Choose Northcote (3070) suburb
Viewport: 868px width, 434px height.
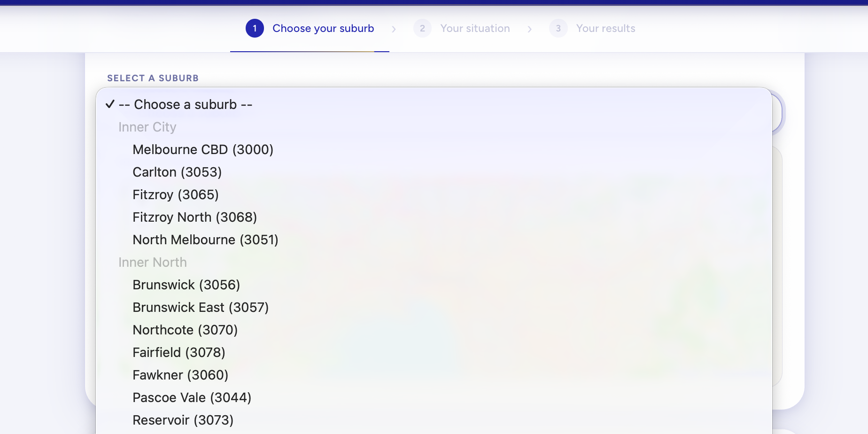tap(434, 330)
